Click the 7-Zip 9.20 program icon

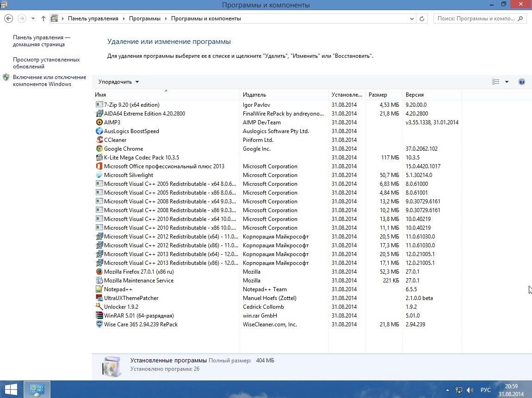coord(99,105)
